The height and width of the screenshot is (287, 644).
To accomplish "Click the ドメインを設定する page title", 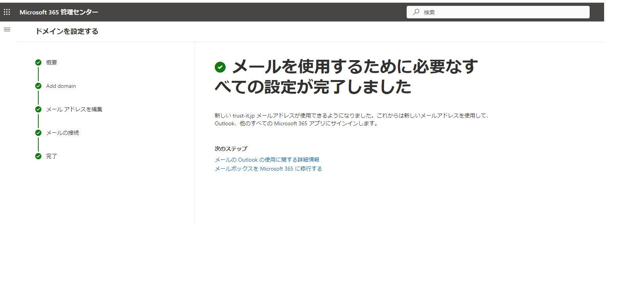I will [x=67, y=31].
